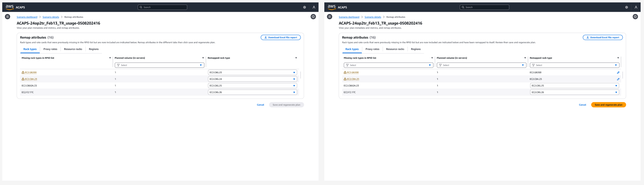Screen dimensions: 644x185
Task: Focus the Search field on right screen
Action: tap(484, 7)
